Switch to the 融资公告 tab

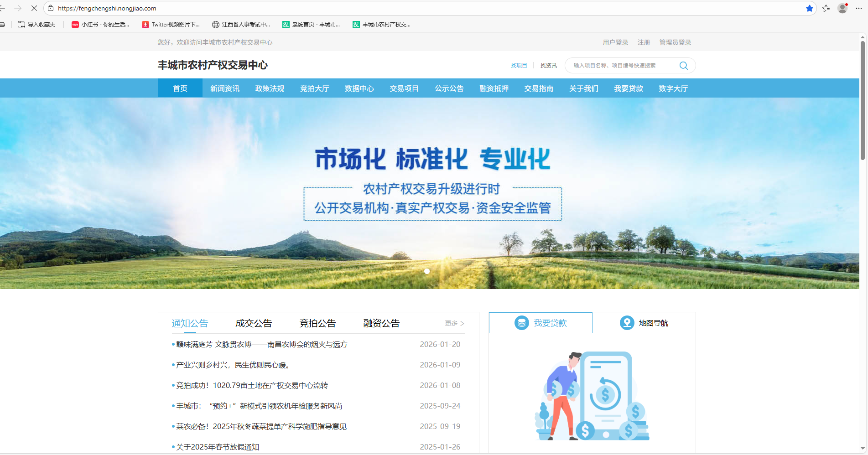point(381,323)
